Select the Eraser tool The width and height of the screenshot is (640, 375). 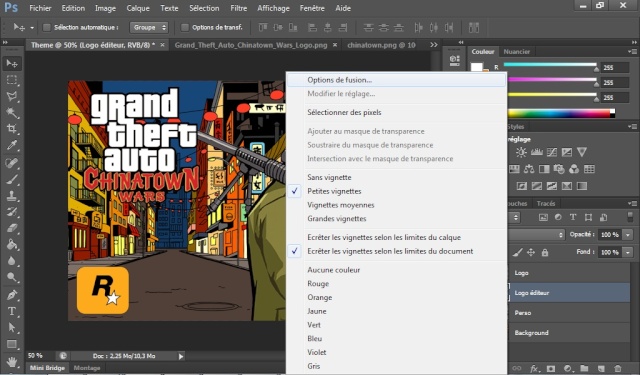coord(12,228)
